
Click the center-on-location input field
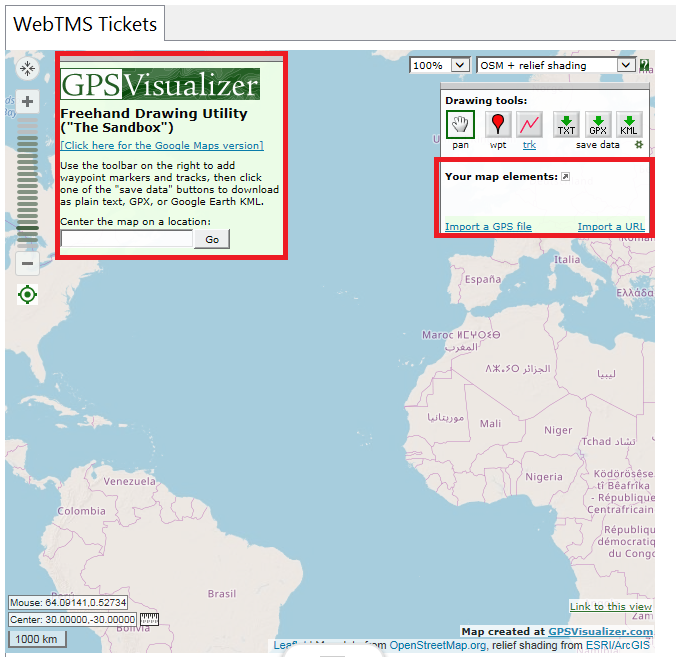click(127, 238)
